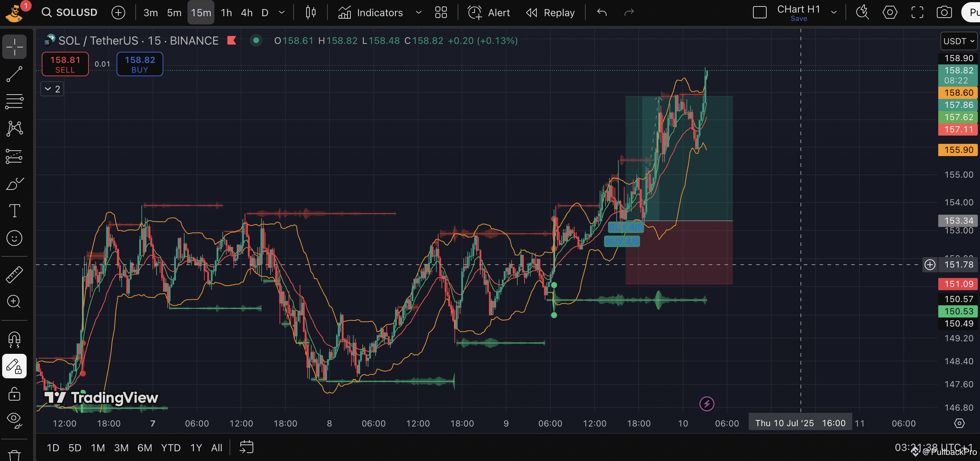The height and width of the screenshot is (461, 980).
Task: Open the Fibonacci retracement tools
Action: tap(14, 101)
